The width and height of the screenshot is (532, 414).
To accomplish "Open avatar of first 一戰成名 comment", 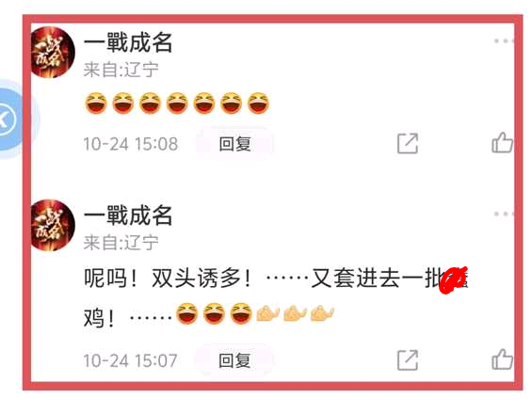I will pos(53,52).
